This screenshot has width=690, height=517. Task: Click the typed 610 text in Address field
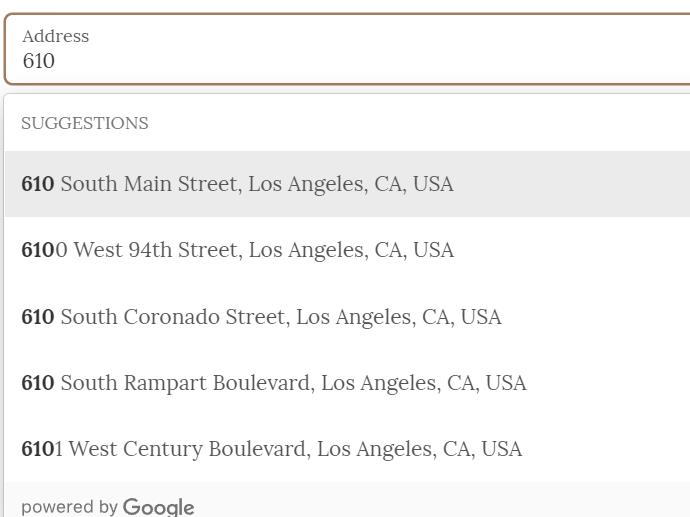[39, 61]
